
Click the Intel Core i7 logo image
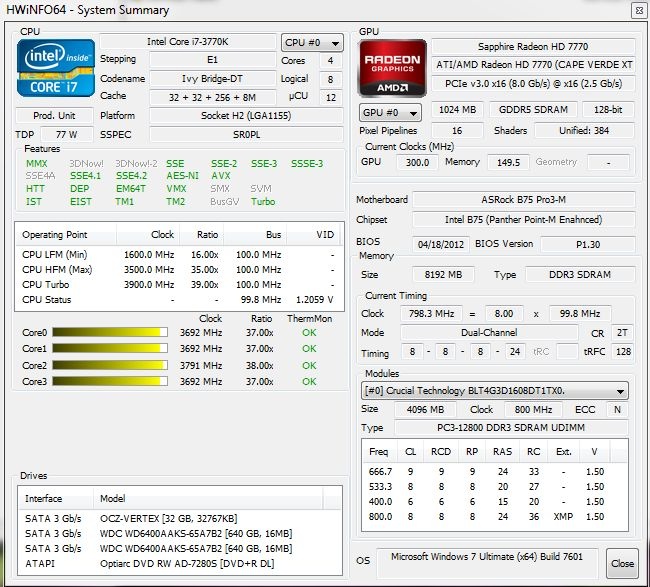(56, 68)
